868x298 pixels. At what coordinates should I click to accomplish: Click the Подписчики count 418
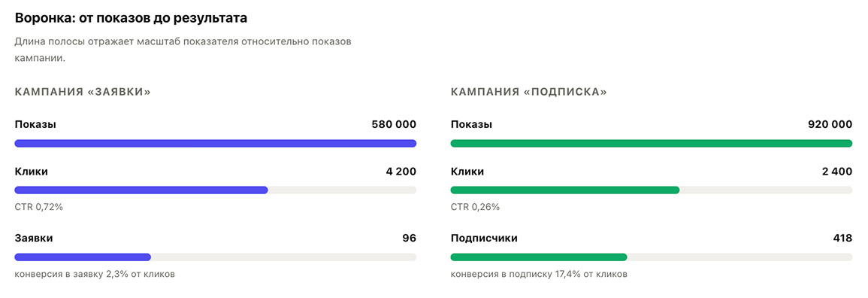[842, 239]
